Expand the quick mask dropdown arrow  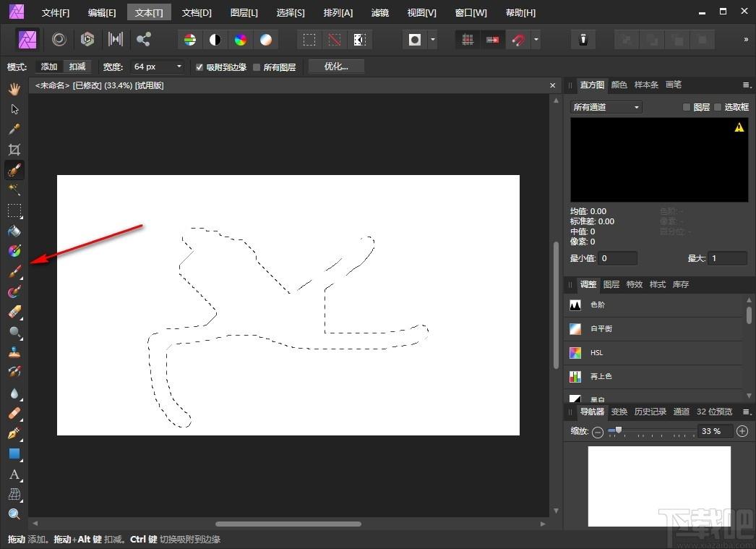click(432, 40)
